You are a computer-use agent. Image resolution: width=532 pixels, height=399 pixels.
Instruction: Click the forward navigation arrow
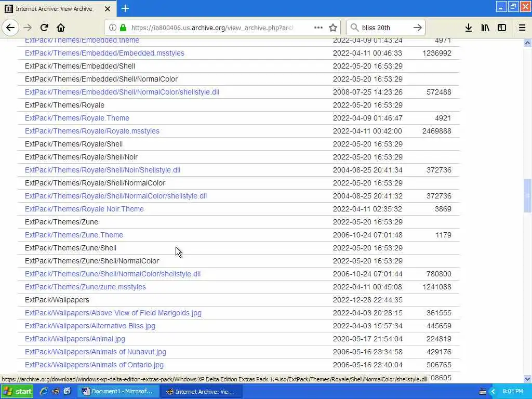28,28
